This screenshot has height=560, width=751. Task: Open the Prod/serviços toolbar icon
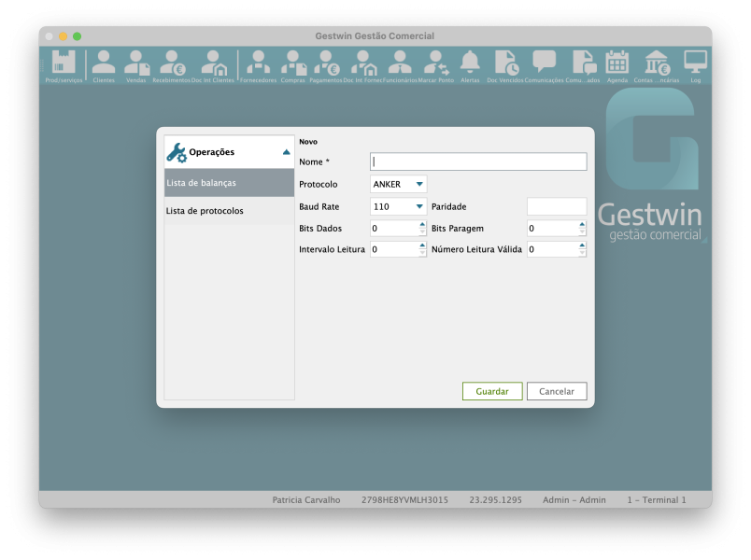pyautogui.click(x=64, y=63)
